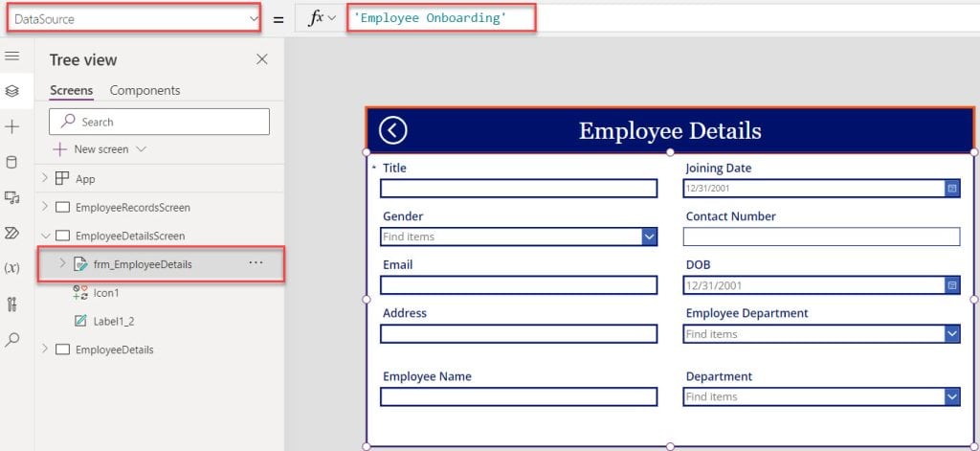Open the hamburger menu in the left rail
980x451 pixels.
point(11,56)
